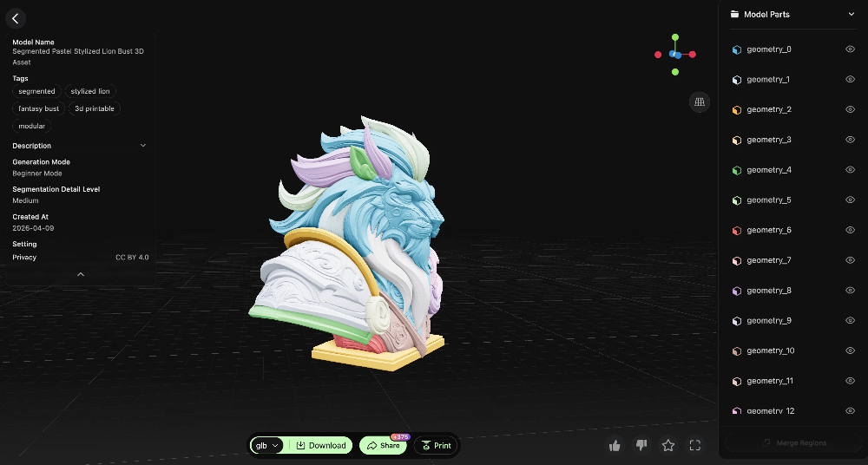Share the model
The width and height of the screenshot is (868, 465).
pos(383,446)
